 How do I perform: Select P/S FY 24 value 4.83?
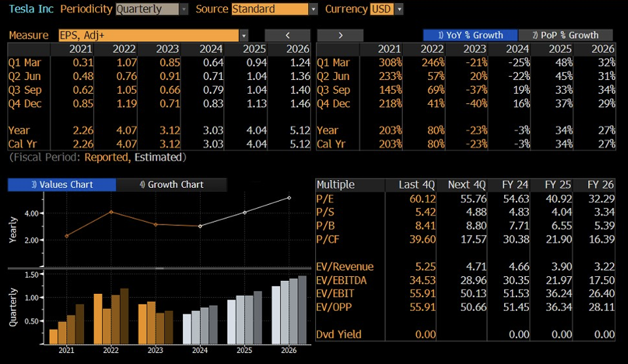point(519,212)
